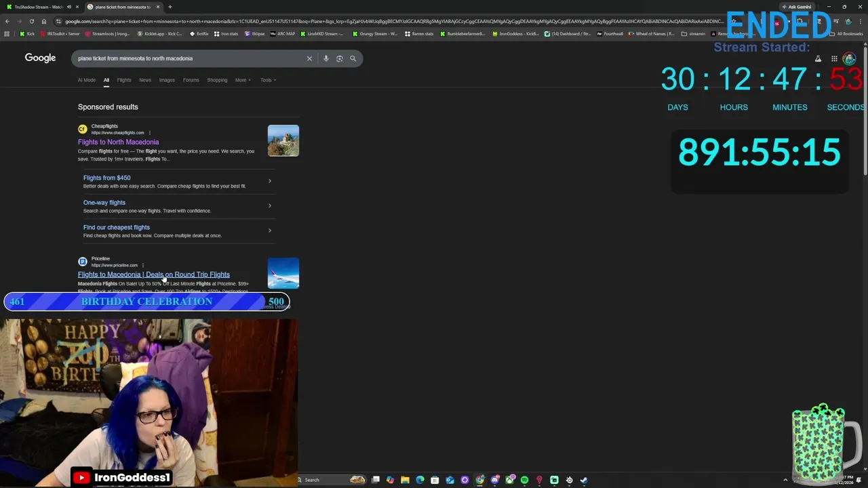Open Find our cheapest flights link
Image resolution: width=868 pixels, height=488 pixels.
pos(117,228)
